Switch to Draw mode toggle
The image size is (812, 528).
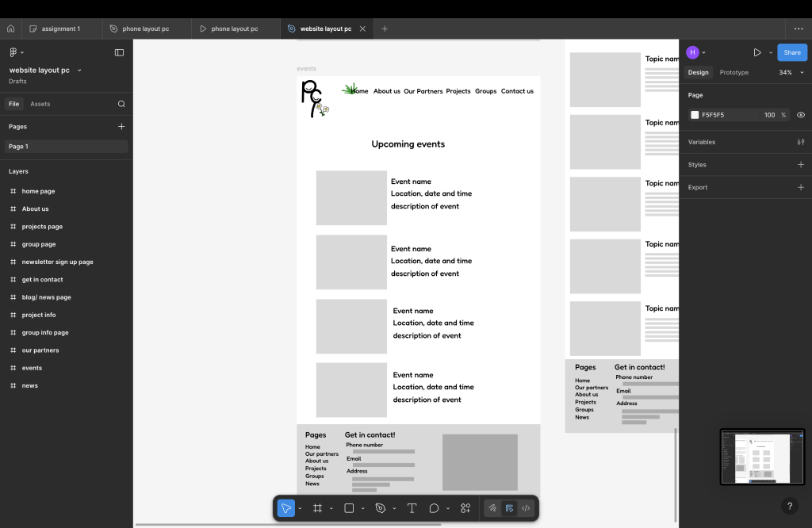pos(492,508)
